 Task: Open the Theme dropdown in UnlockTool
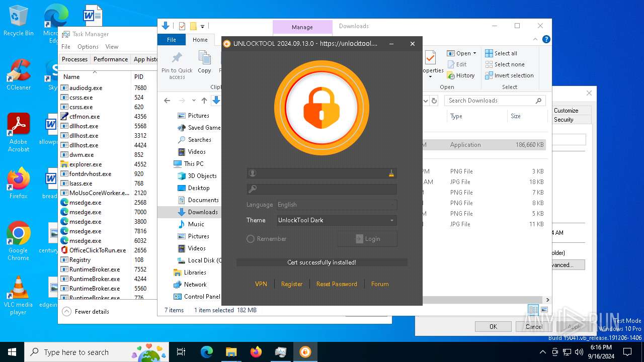(336, 220)
